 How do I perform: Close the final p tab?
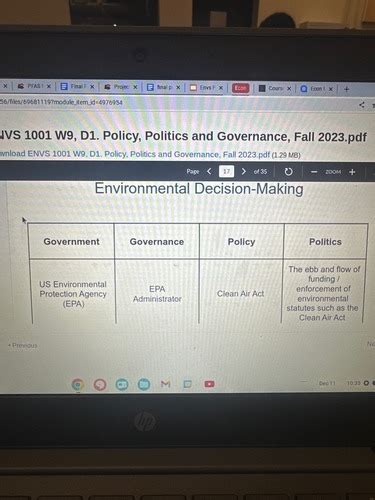click(x=178, y=87)
